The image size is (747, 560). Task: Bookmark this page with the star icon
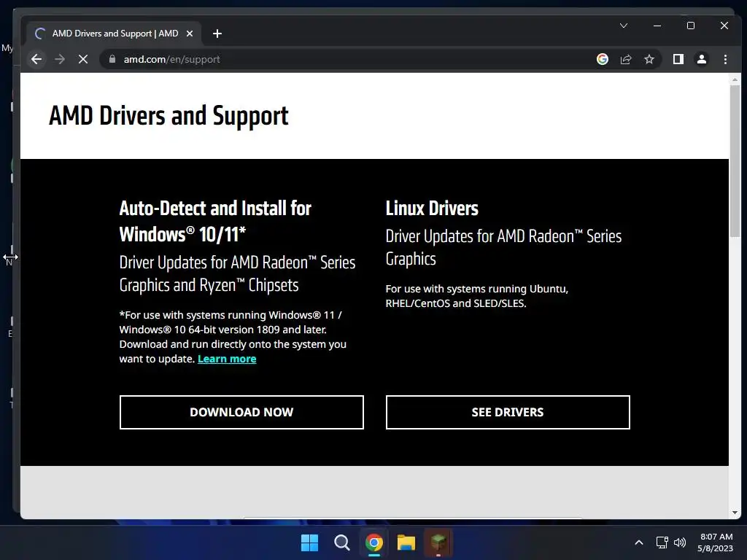(649, 59)
